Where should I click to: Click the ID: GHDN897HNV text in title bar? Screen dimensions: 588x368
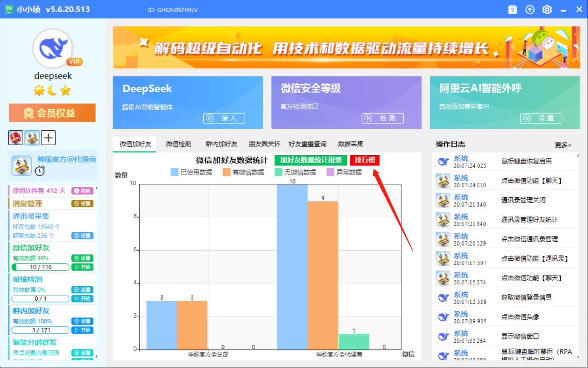tap(173, 10)
